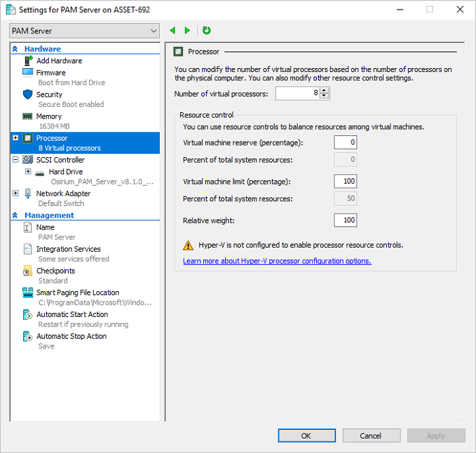Click 'Restart if previously running' text

pos(83,324)
